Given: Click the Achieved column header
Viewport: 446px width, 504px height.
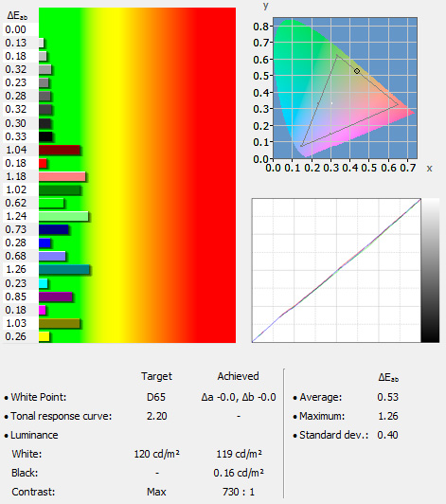Looking at the screenshot, I should click(x=238, y=376).
